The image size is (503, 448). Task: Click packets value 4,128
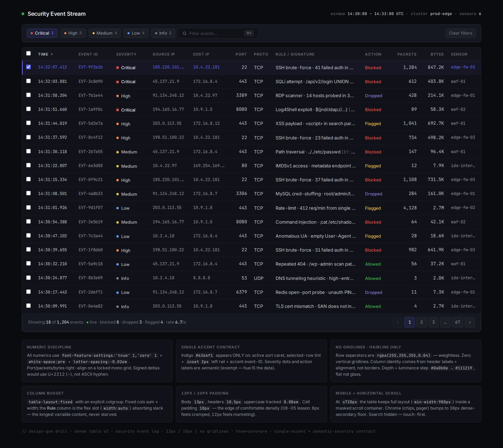pos(410,208)
